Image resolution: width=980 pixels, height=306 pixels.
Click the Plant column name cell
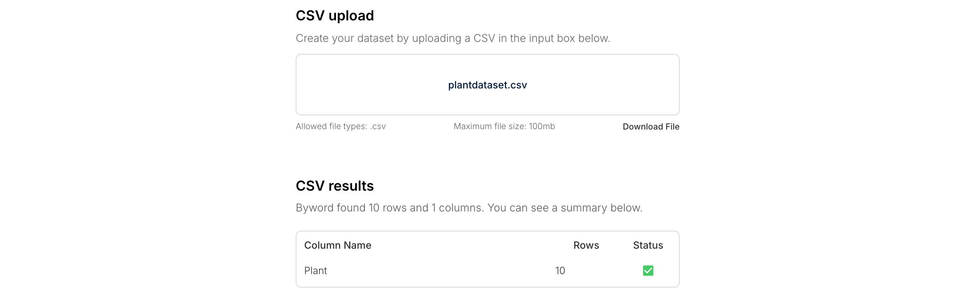coord(315,271)
